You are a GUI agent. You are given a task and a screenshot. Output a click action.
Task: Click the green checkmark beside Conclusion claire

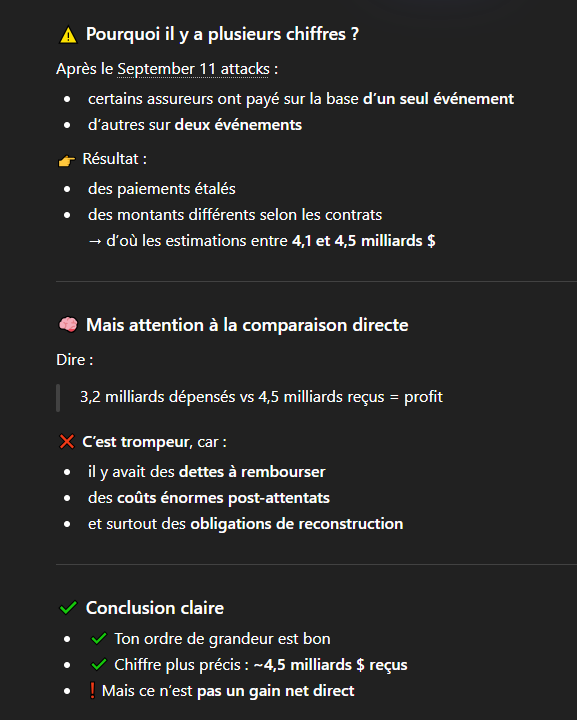coord(68,608)
